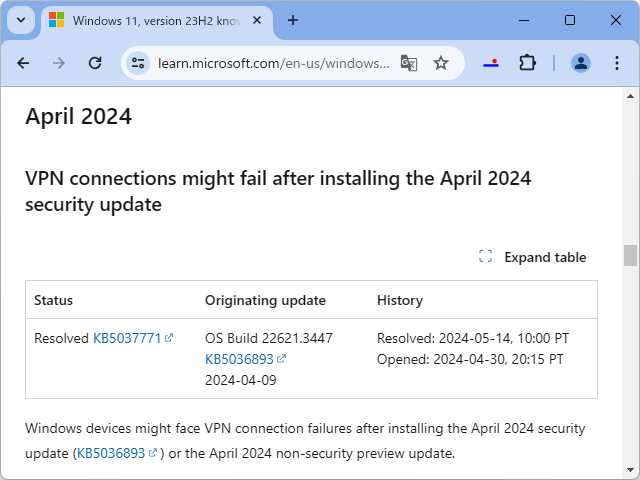This screenshot has height=480, width=640.
Task: Click the red and blue extension icon
Action: point(491,63)
